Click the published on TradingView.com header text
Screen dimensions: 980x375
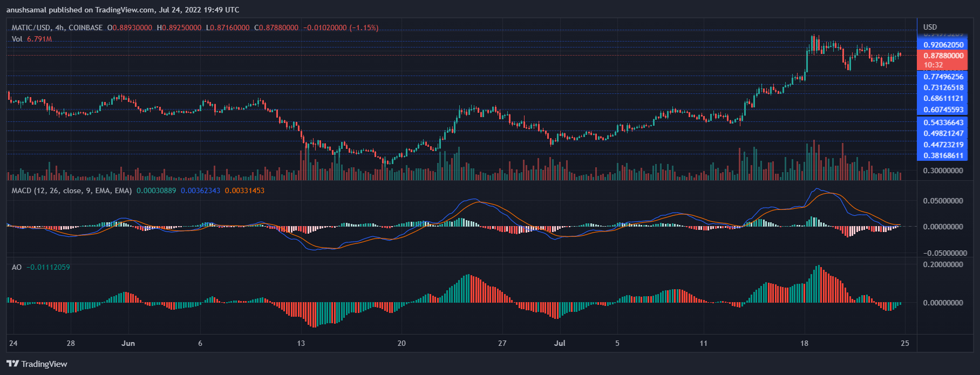pos(122,10)
